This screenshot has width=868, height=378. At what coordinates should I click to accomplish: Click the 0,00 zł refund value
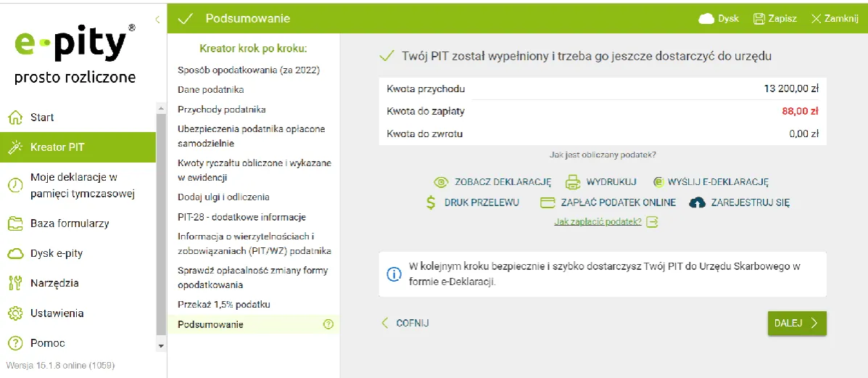coord(804,133)
